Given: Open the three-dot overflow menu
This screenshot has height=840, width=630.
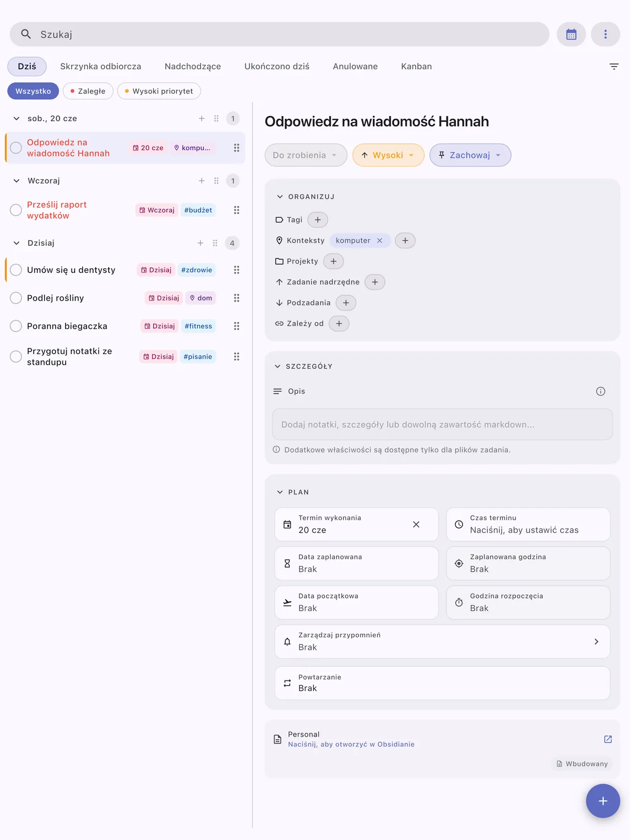Looking at the screenshot, I should click(605, 34).
